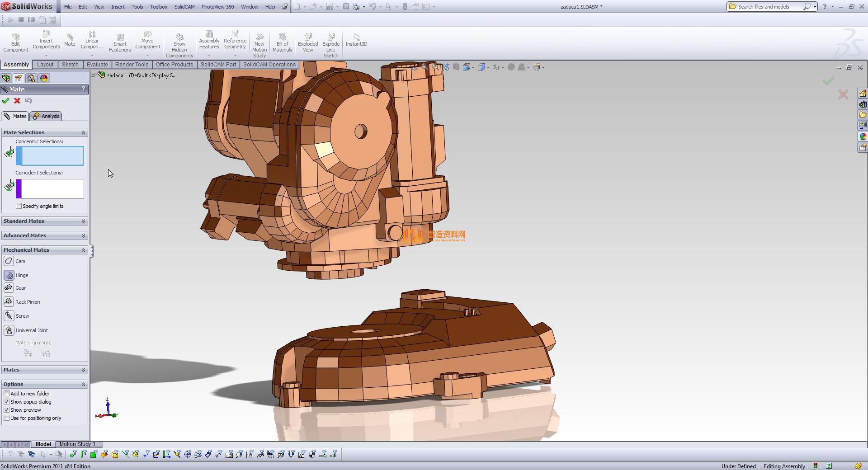Image resolution: width=868 pixels, height=470 pixels.
Task: Check Use for positioning only
Action: point(7,418)
